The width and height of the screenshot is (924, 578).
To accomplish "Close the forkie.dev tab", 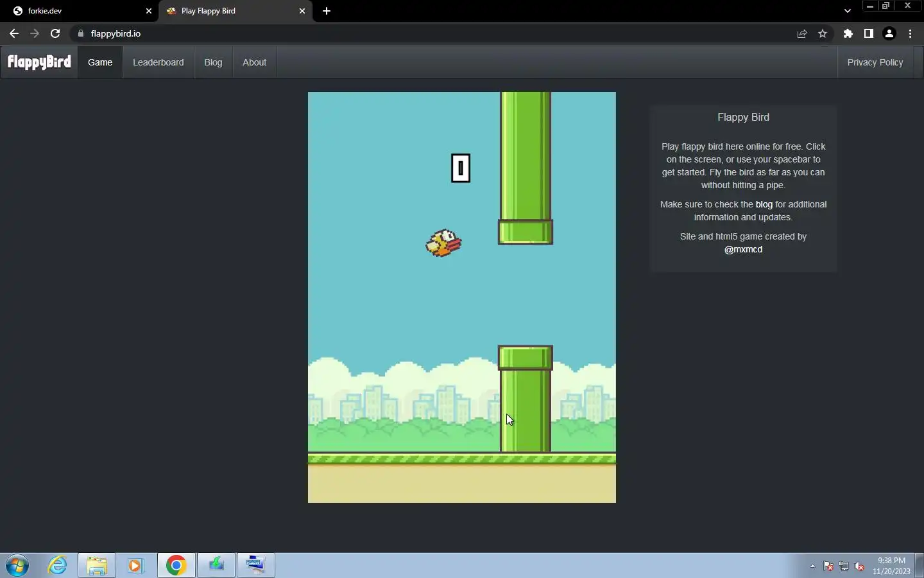I will tap(149, 11).
